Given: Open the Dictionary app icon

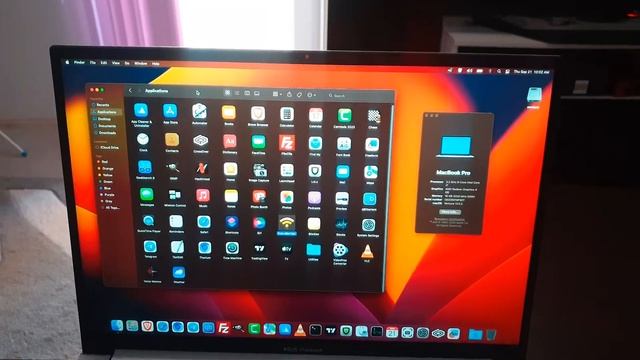Looking at the screenshot, I should tap(229, 142).
